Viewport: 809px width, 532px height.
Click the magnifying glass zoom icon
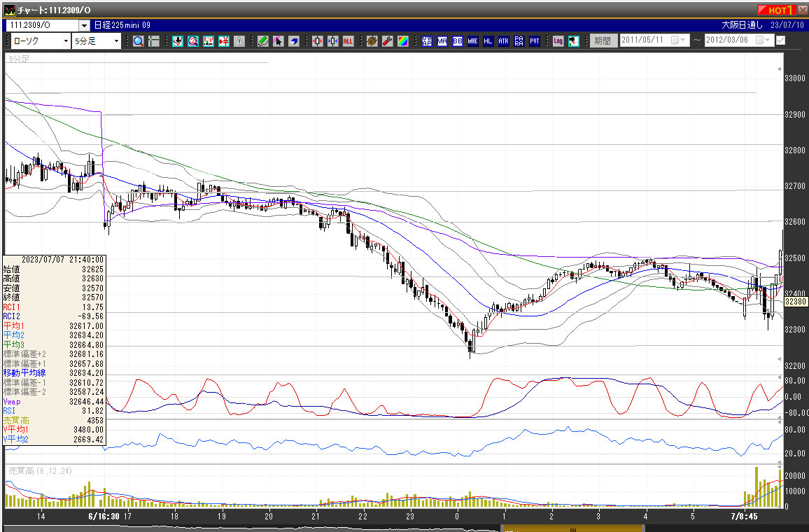[x=139, y=41]
